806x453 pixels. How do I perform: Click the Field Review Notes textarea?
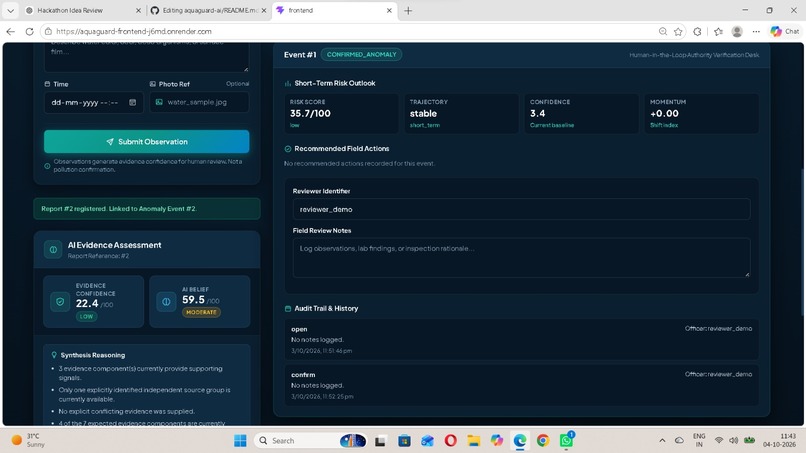[521, 257]
